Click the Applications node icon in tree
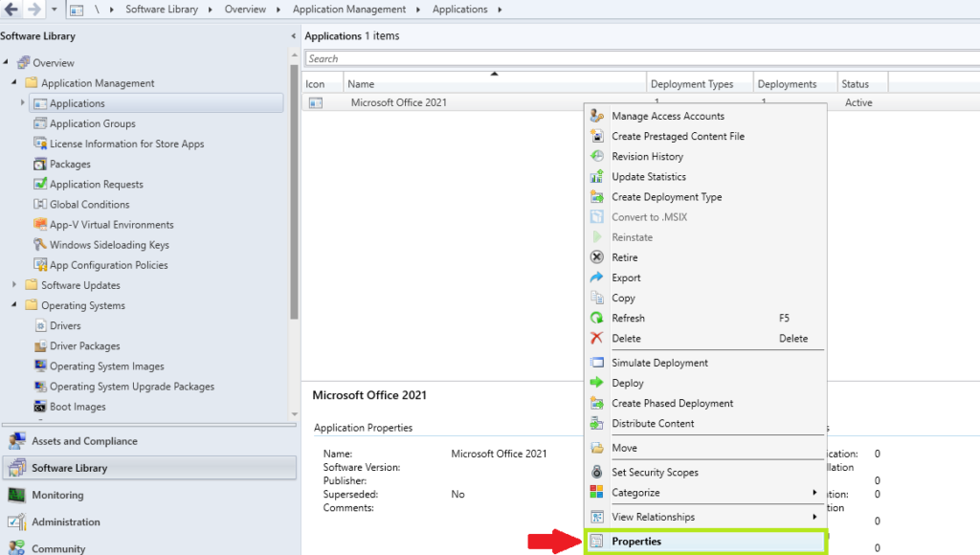980x555 pixels. pyautogui.click(x=40, y=103)
